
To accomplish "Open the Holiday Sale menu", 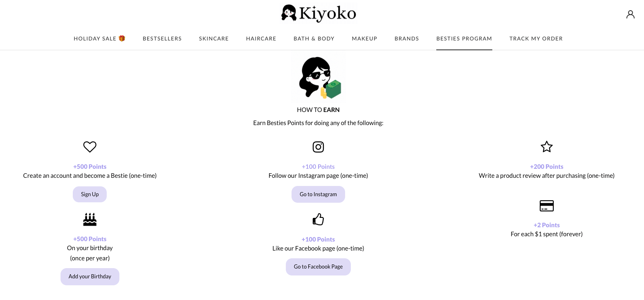I will tap(99, 38).
